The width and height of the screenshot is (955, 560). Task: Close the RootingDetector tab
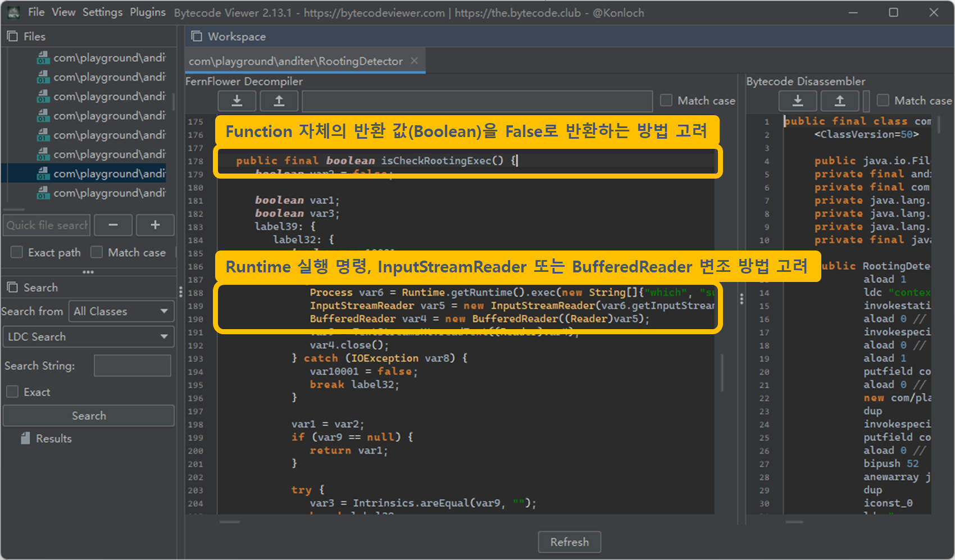[414, 61]
